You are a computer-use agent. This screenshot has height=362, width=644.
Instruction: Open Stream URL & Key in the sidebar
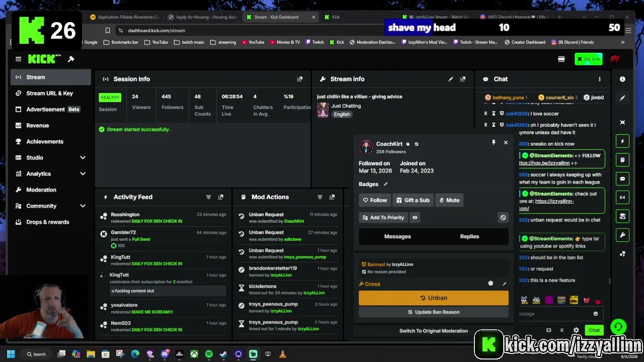(x=50, y=94)
